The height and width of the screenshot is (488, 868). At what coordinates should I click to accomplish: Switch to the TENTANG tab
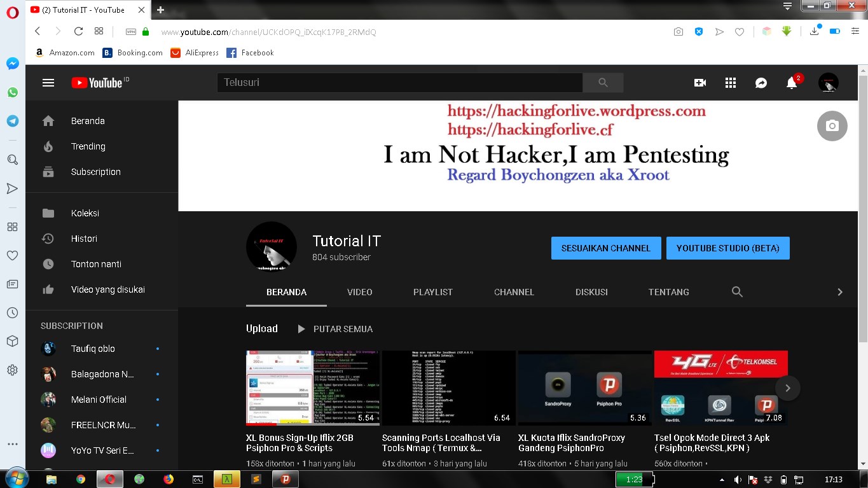(669, 292)
